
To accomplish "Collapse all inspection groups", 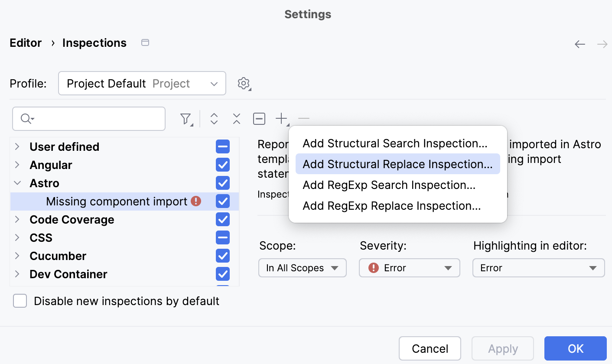I will (236, 118).
